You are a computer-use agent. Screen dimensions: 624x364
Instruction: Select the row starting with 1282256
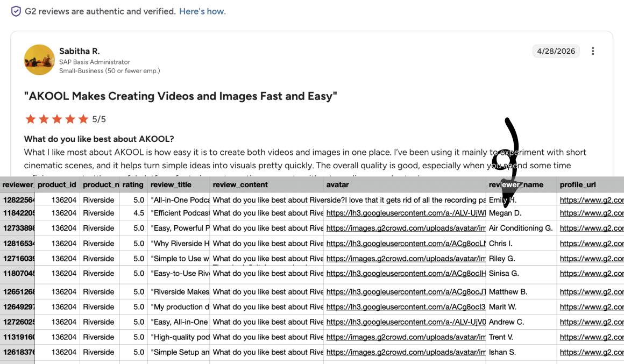(x=18, y=200)
